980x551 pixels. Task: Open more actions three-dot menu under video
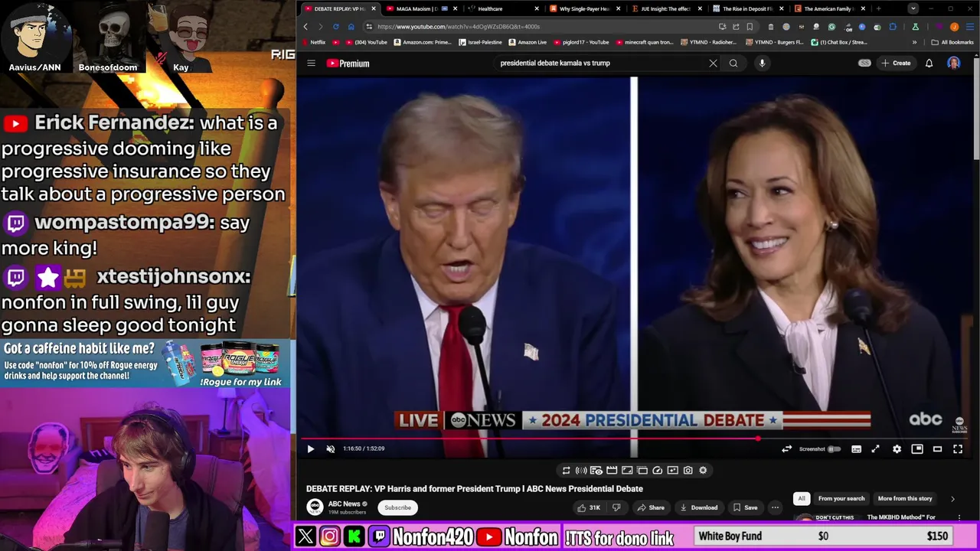(x=775, y=507)
